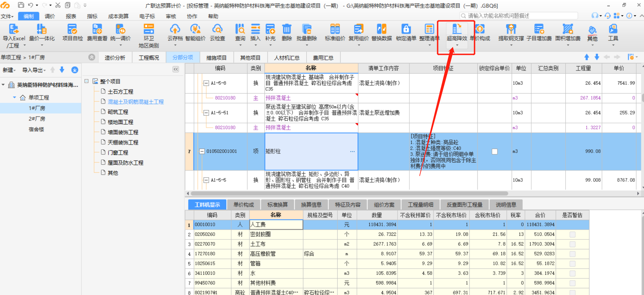644x295 pixels.
Task: Collapse the 整个项目 tree node
Action: 87,81
